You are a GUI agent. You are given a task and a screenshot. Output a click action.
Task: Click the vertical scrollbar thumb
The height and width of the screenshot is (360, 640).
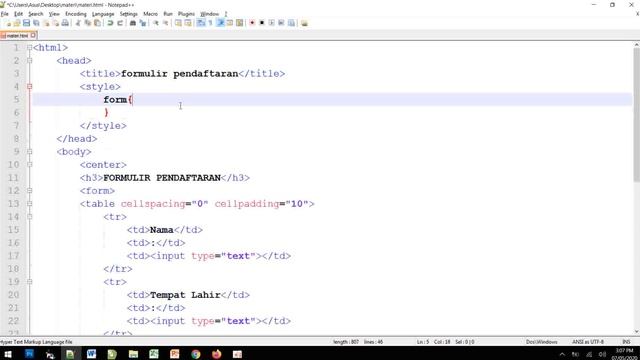(x=636, y=114)
